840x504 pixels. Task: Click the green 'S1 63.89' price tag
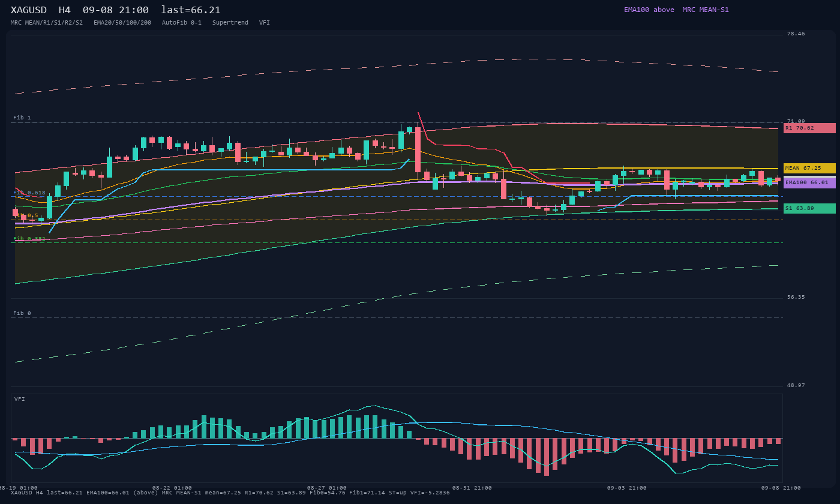[x=809, y=208]
